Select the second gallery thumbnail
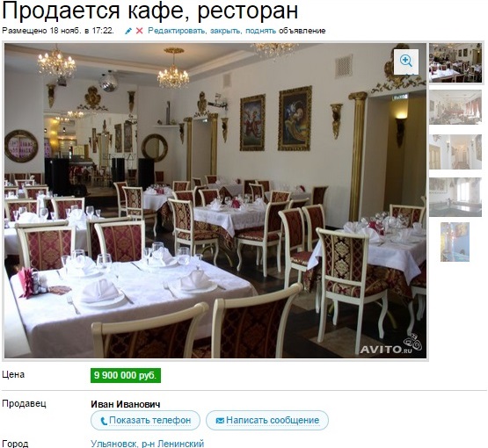488x448 pixels. (x=455, y=107)
